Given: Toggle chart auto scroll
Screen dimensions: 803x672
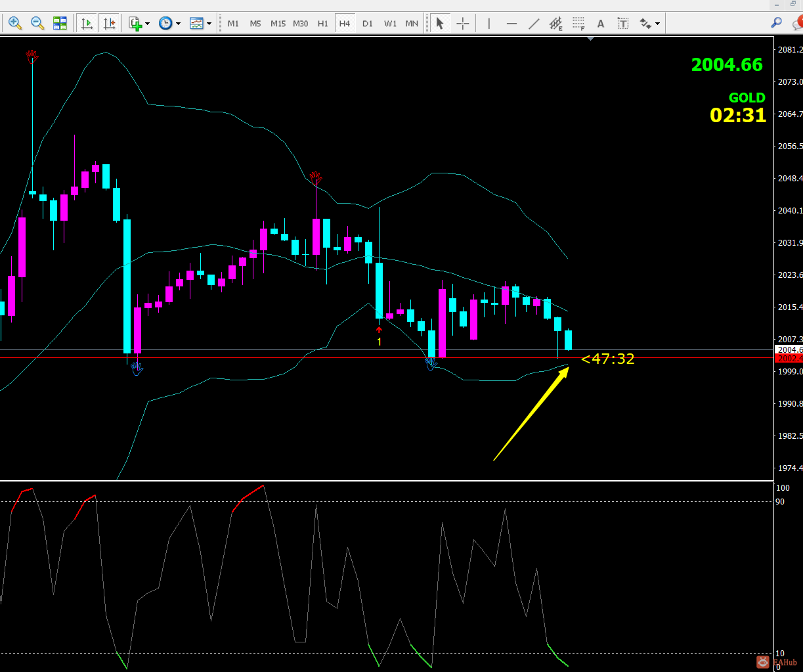Looking at the screenshot, I should click(x=87, y=24).
